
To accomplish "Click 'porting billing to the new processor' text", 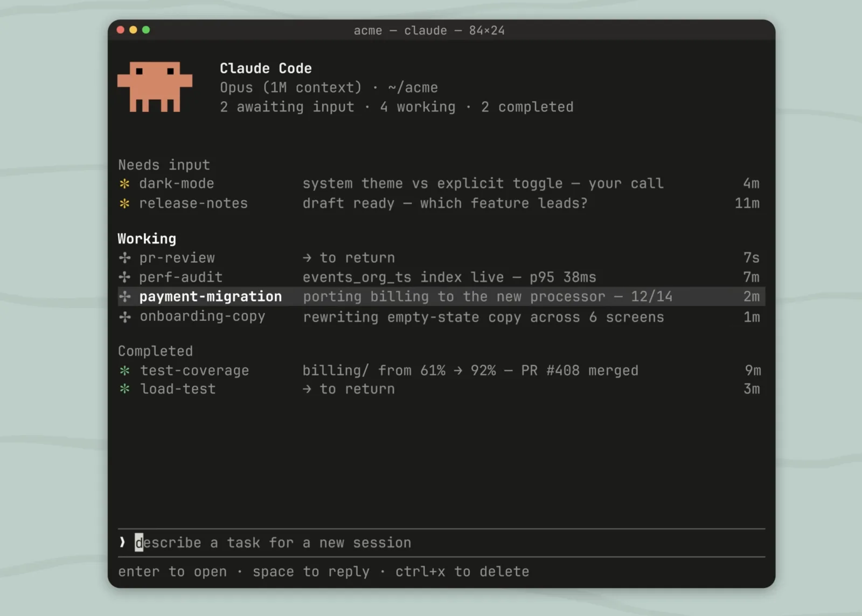I will point(454,297).
